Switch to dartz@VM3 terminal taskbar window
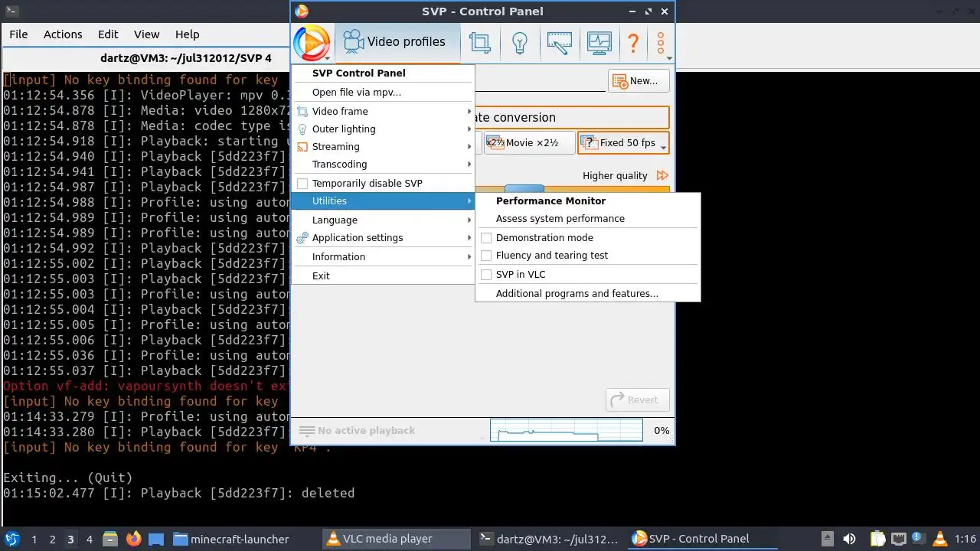Screen dimensions: 980x551 point(548,539)
